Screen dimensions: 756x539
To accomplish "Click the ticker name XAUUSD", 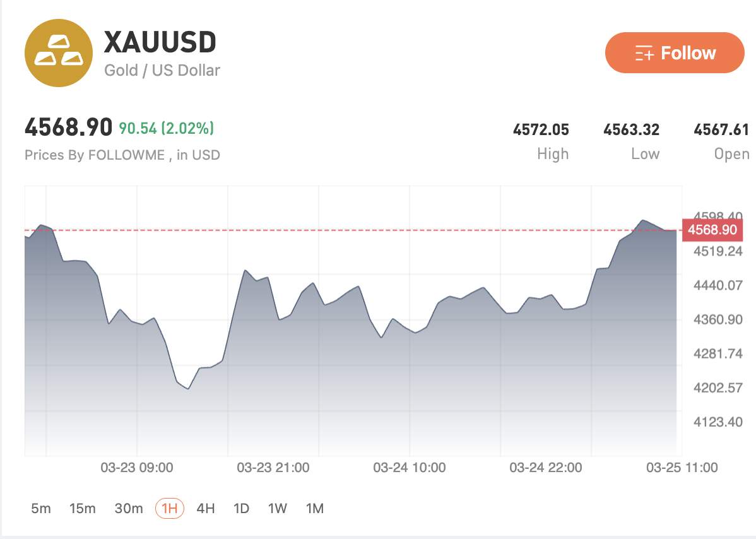I will [x=160, y=42].
